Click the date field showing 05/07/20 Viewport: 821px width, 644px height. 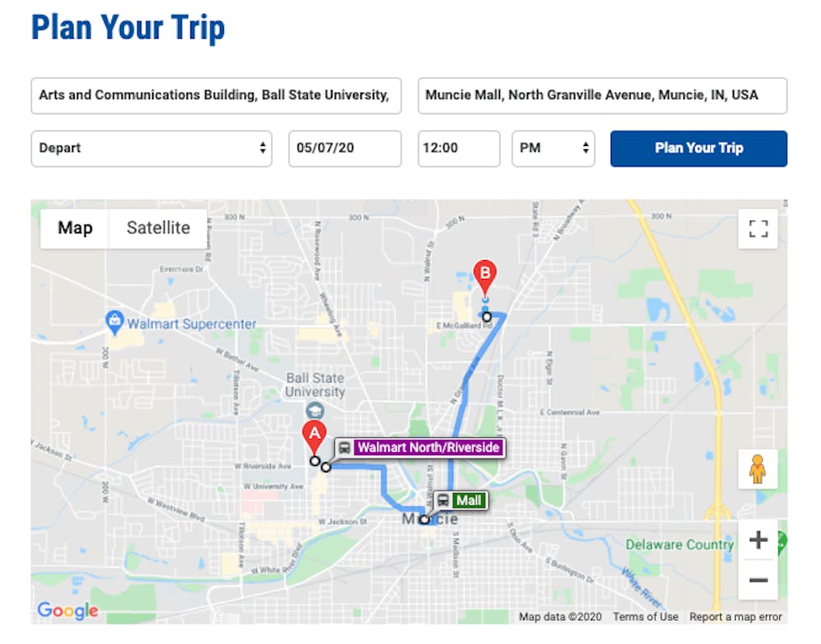click(x=345, y=148)
